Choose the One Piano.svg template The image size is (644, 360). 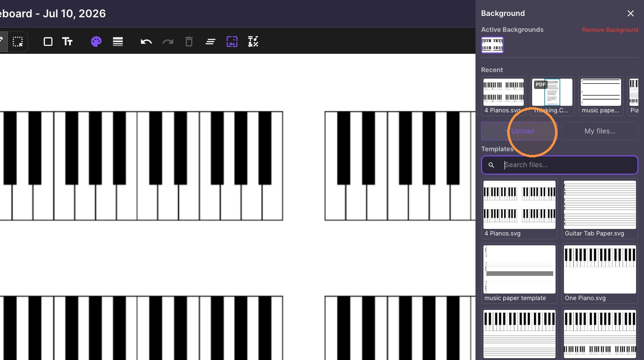pyautogui.click(x=600, y=273)
